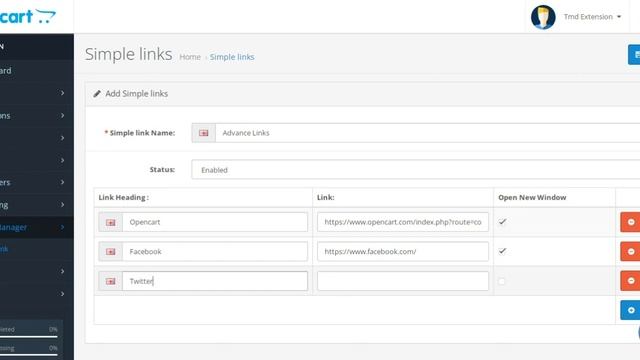Click the 'Simple links' page title
The image size is (640, 360).
[129, 54]
